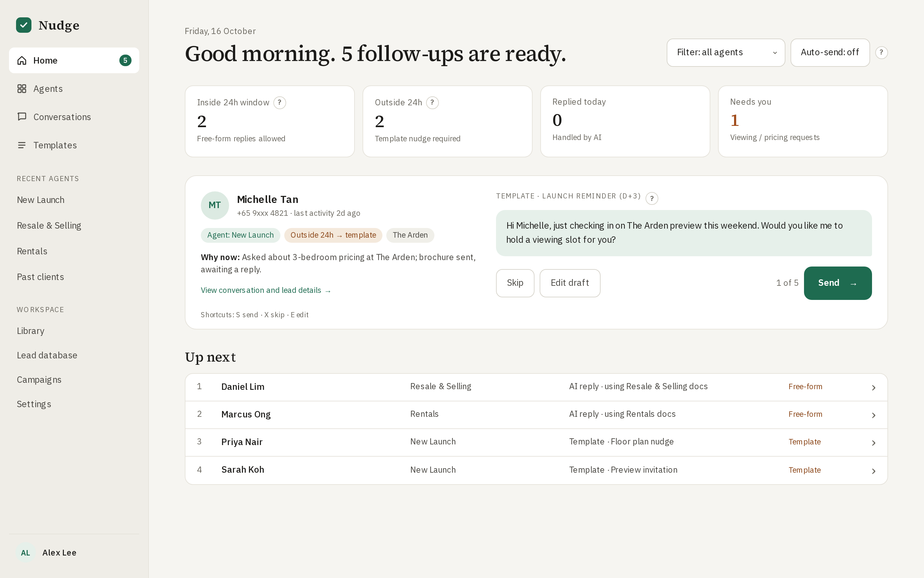Click the Outside 24h → template tag
Image resolution: width=924 pixels, height=578 pixels.
point(333,235)
